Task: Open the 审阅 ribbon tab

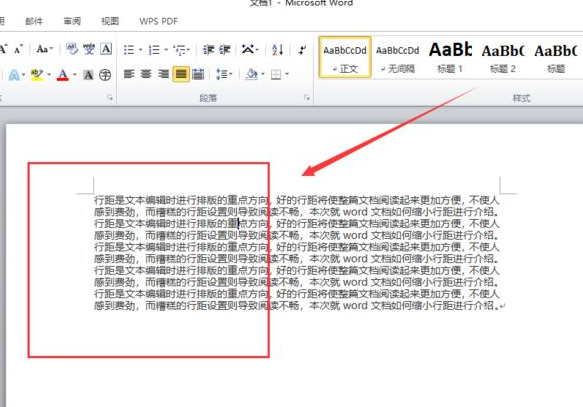Action: click(x=72, y=21)
